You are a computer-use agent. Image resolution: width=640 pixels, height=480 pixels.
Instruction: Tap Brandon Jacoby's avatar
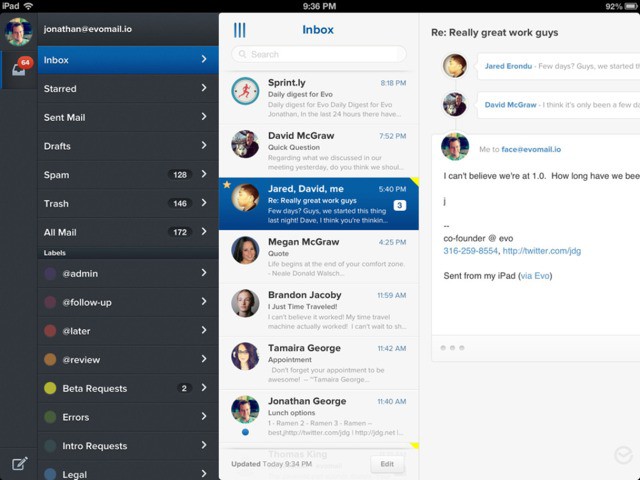pos(245,303)
